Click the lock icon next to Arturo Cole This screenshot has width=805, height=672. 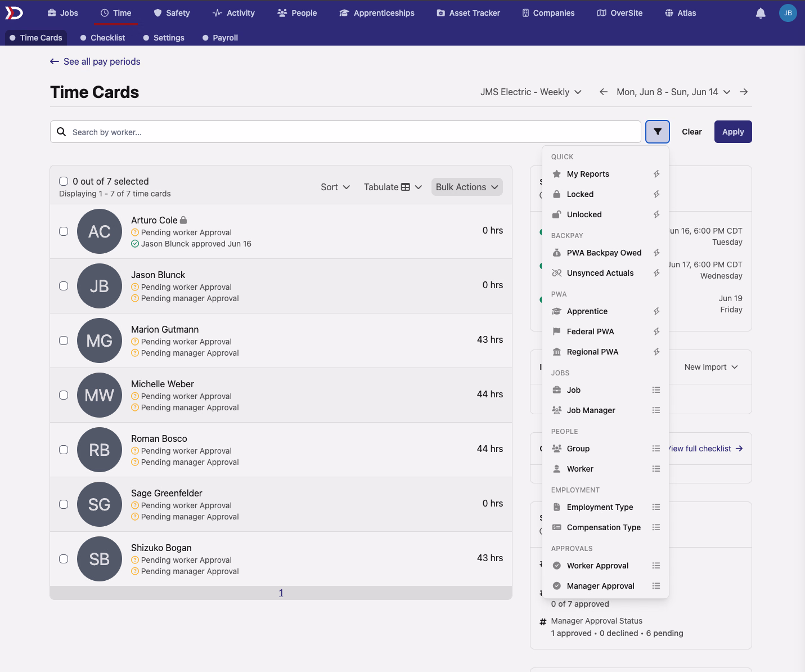183,220
